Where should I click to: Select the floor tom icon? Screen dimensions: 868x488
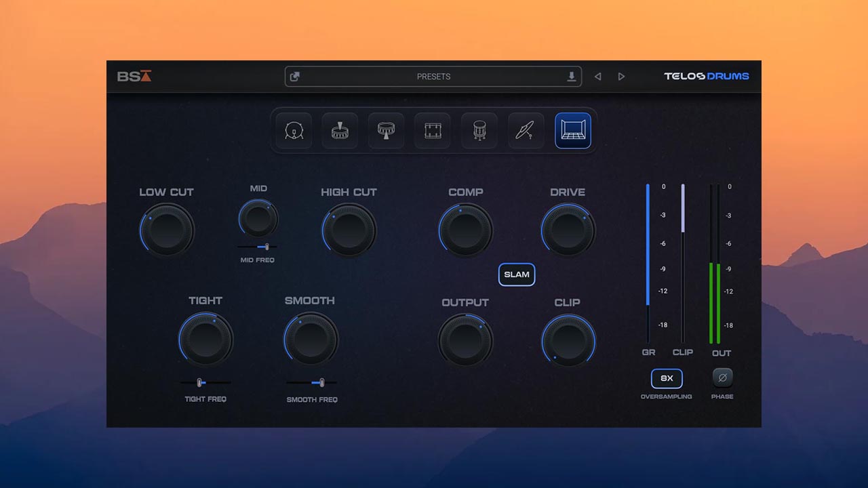tap(479, 131)
